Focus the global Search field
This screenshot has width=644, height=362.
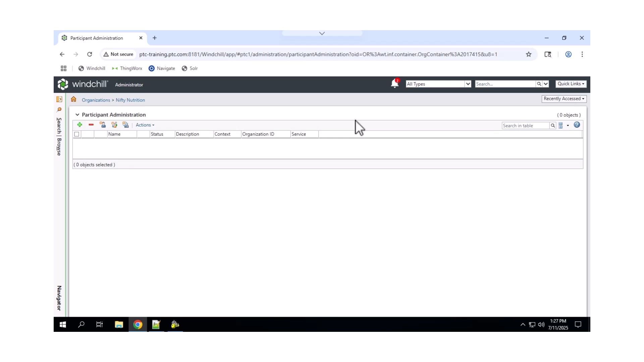coord(505,84)
